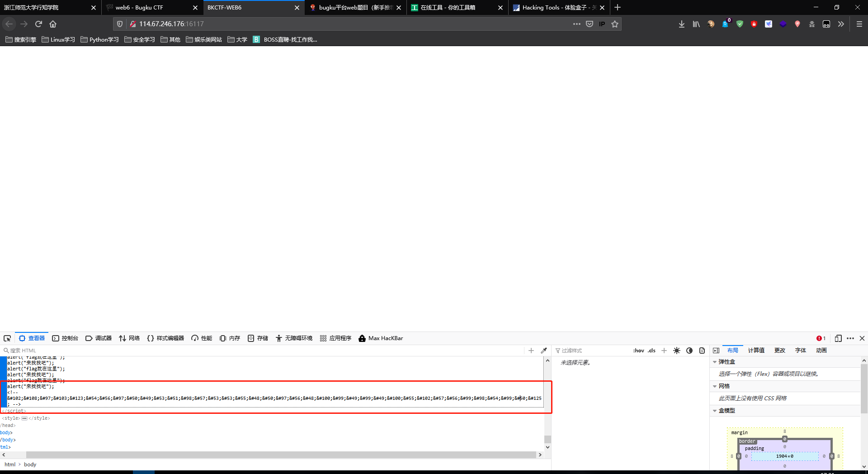Toggle light color scheme simulation
This screenshot has height=474, width=868.
point(677,351)
